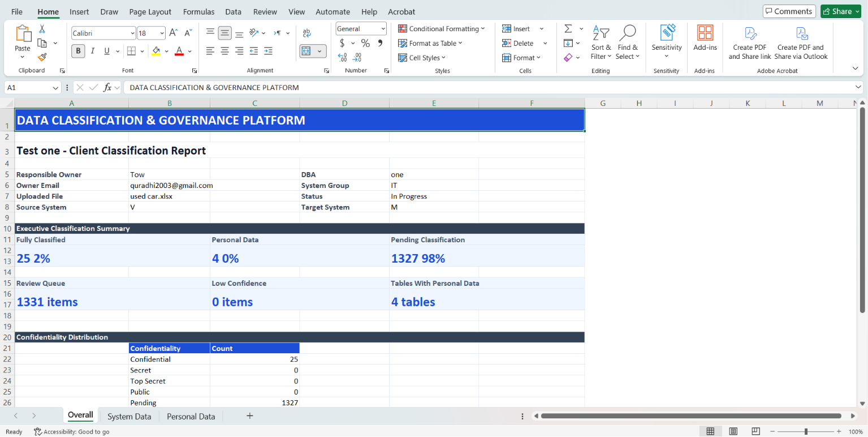The height and width of the screenshot is (437, 868).
Task: Click the AutoSum sigma icon
Action: point(568,29)
